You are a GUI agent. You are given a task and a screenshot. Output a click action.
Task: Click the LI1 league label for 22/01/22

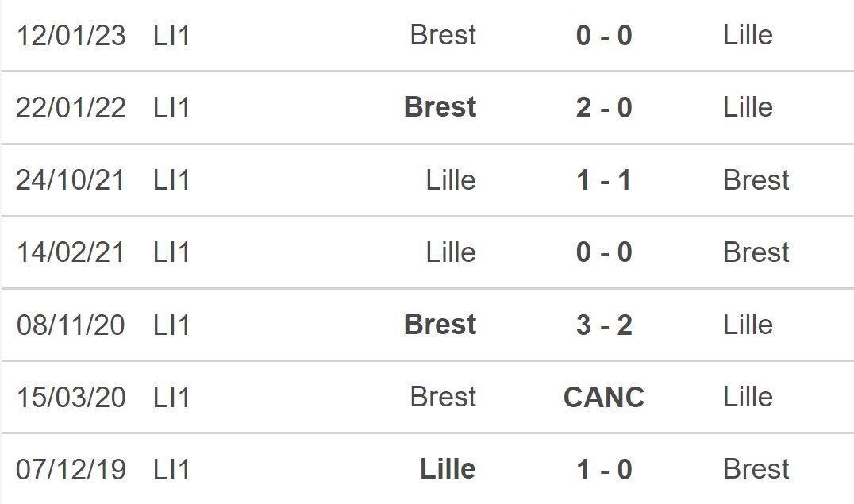171,107
